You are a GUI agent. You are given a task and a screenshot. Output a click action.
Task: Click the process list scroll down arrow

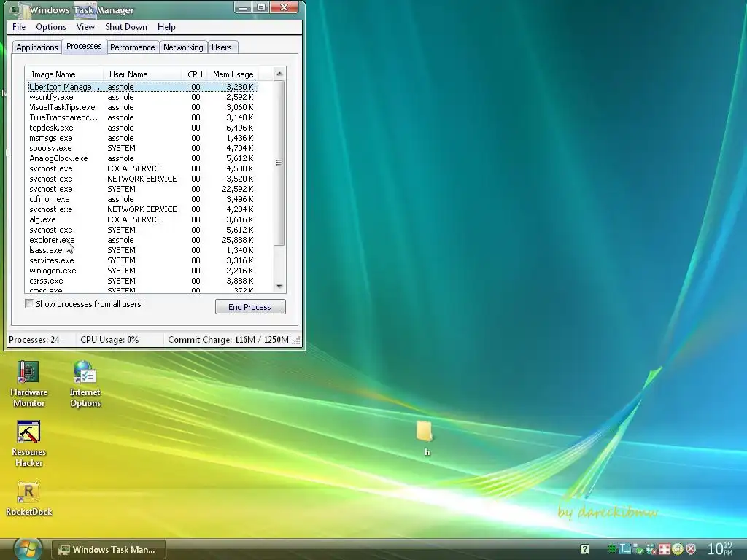coord(279,287)
